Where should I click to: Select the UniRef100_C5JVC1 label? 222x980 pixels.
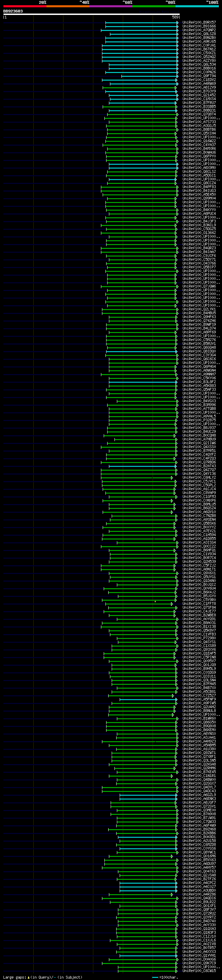click(199, 481)
